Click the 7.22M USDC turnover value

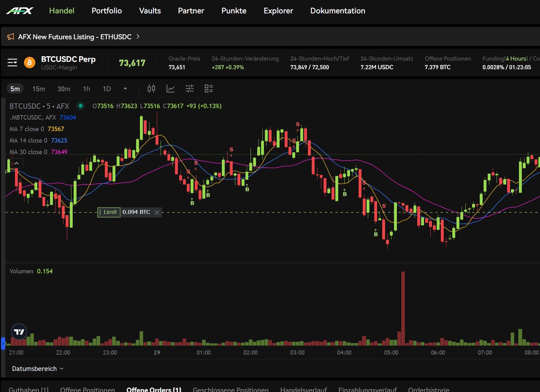point(377,67)
